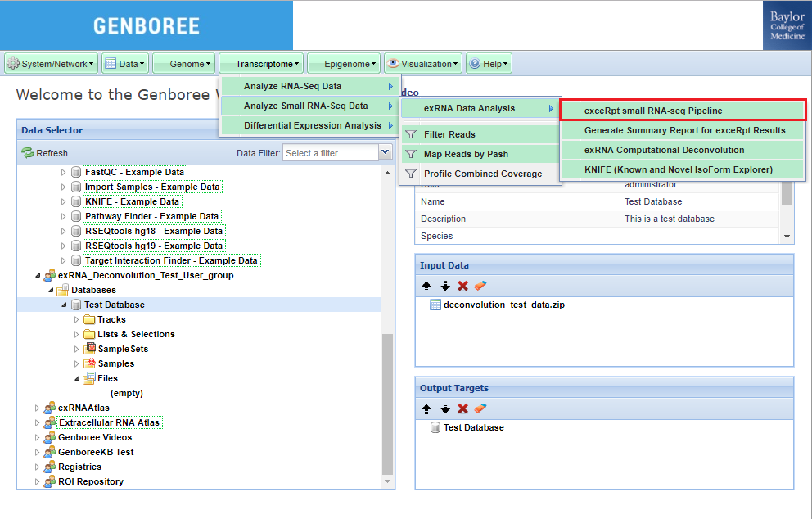Open the Help toolbar menu
812x519 pixels.
tap(489, 64)
